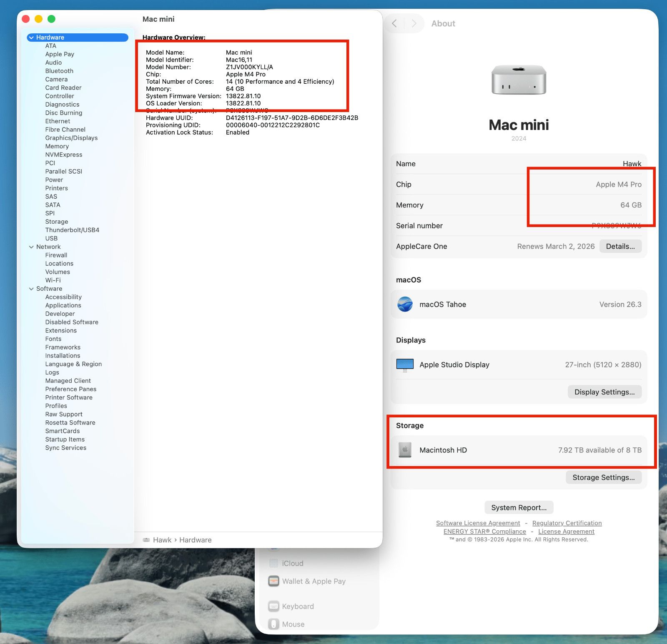Open Storage Settings
Image resolution: width=667 pixels, height=644 pixels.
604,477
